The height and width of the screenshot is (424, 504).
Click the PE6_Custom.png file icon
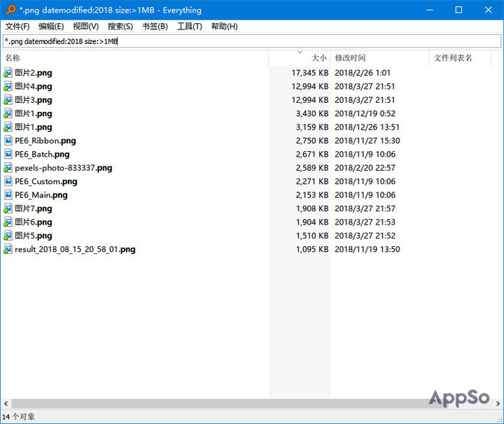click(x=8, y=181)
